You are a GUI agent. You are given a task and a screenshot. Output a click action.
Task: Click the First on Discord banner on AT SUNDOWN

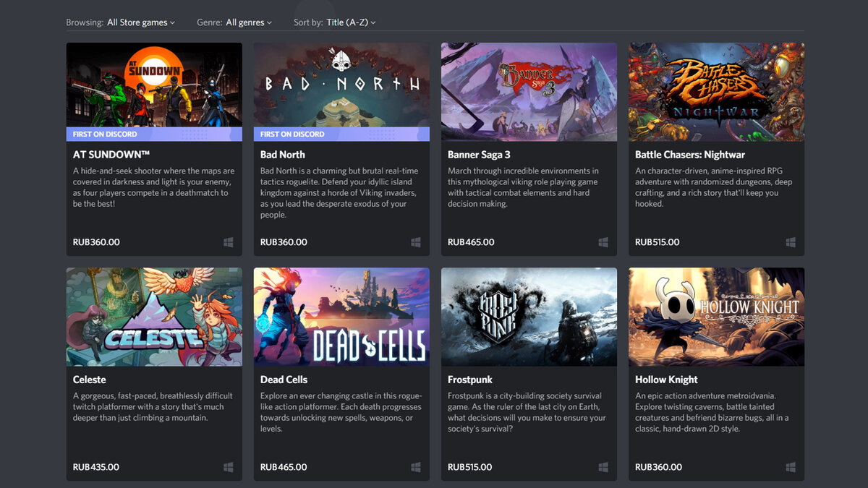[x=154, y=134]
